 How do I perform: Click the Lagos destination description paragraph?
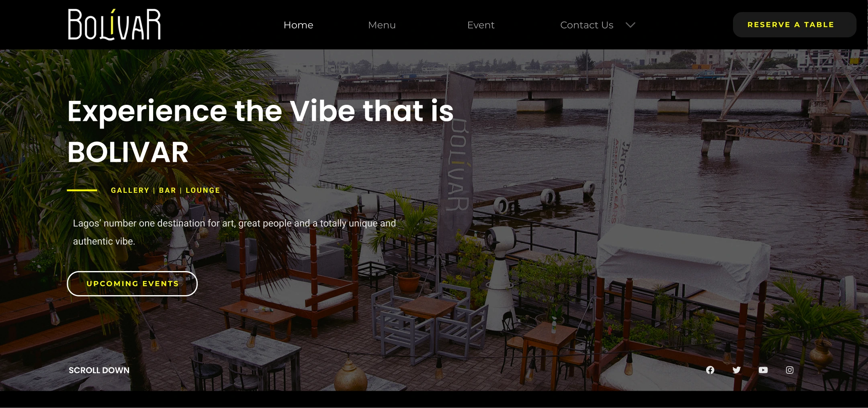tap(234, 232)
